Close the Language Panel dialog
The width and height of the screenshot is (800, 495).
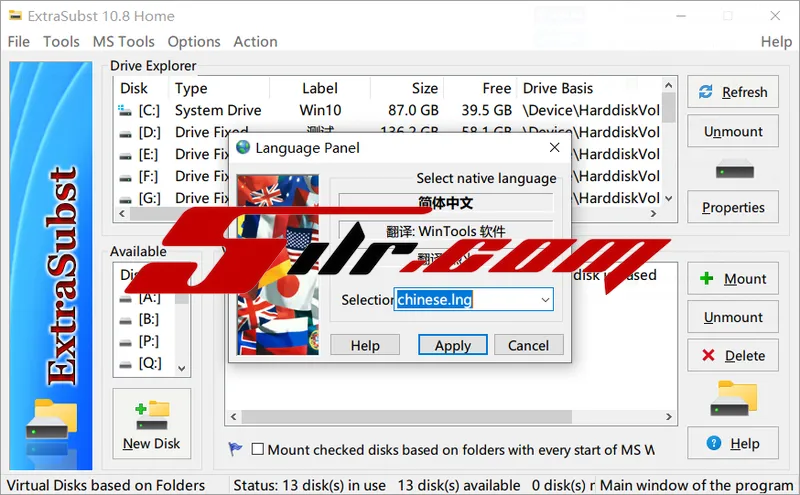point(555,147)
